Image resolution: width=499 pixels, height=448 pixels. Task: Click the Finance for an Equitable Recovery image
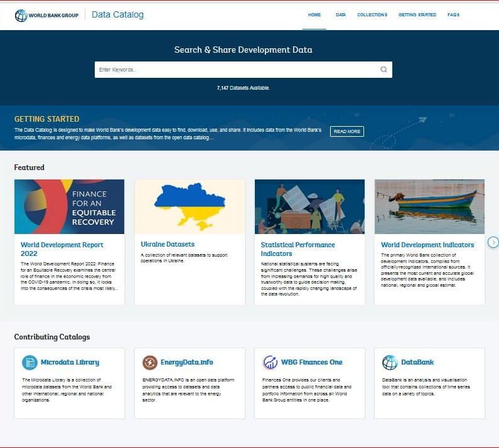point(69,206)
